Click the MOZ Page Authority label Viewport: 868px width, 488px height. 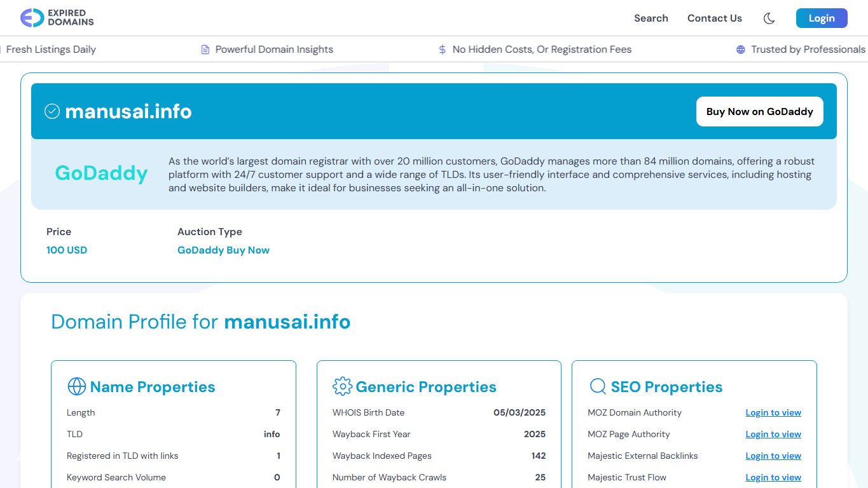pyautogui.click(x=629, y=434)
